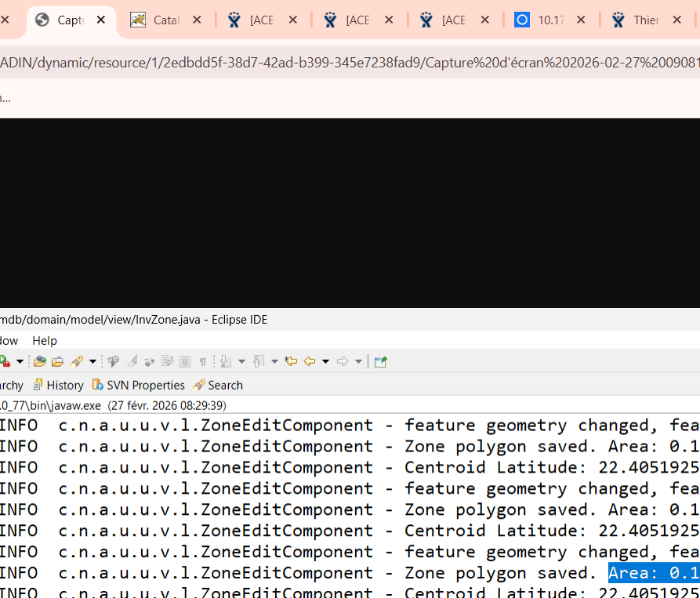Click the Search flashlight toolbar icon
Image resolution: width=700 pixels, height=598 pixels.
[x=77, y=361]
